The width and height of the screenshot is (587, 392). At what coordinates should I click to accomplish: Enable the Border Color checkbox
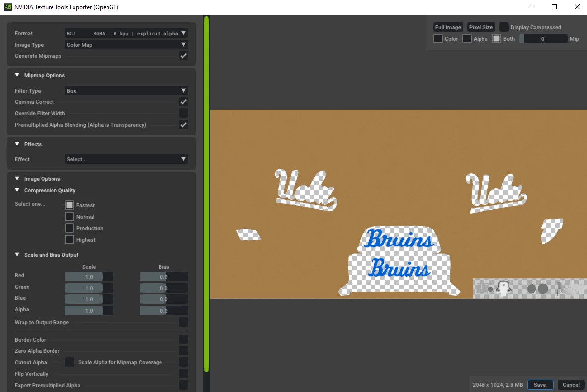coord(183,339)
